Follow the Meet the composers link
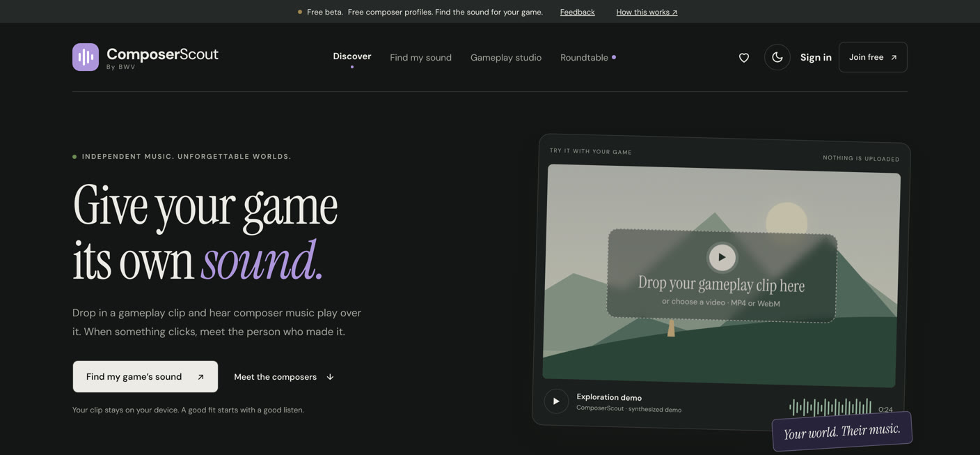This screenshot has height=455, width=980. 284,377
